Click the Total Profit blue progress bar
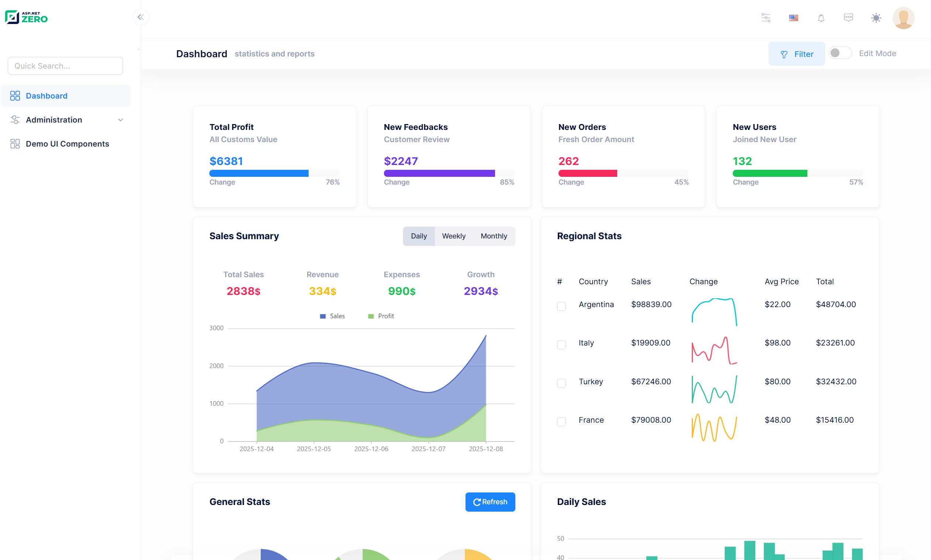This screenshot has height=560, width=931. click(259, 173)
